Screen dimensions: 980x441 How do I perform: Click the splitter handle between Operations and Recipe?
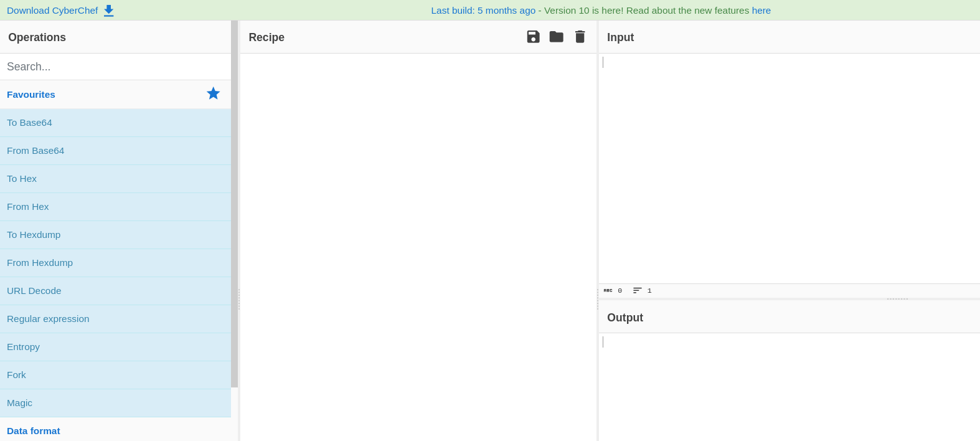pos(239,299)
